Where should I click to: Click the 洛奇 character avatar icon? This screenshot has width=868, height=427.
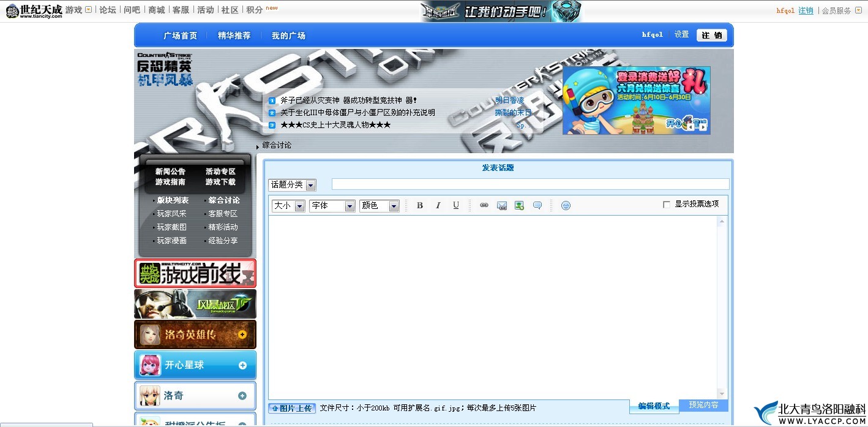coord(150,396)
